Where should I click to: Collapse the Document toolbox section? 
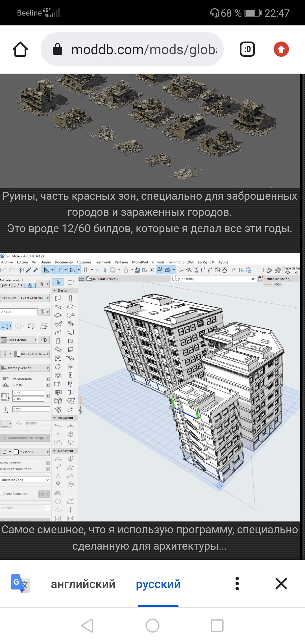click(x=55, y=451)
